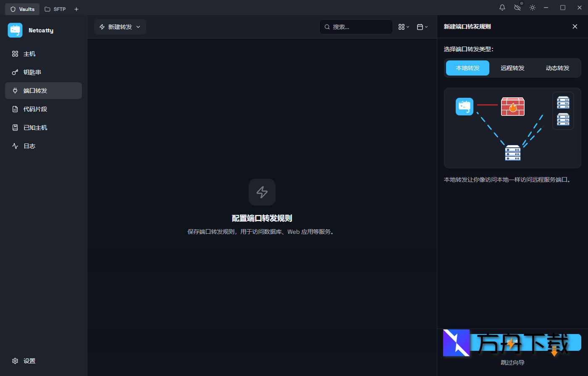This screenshot has height=376, width=588.
Task: Open the 代码片段 snippets panel
Action: [x=35, y=109]
